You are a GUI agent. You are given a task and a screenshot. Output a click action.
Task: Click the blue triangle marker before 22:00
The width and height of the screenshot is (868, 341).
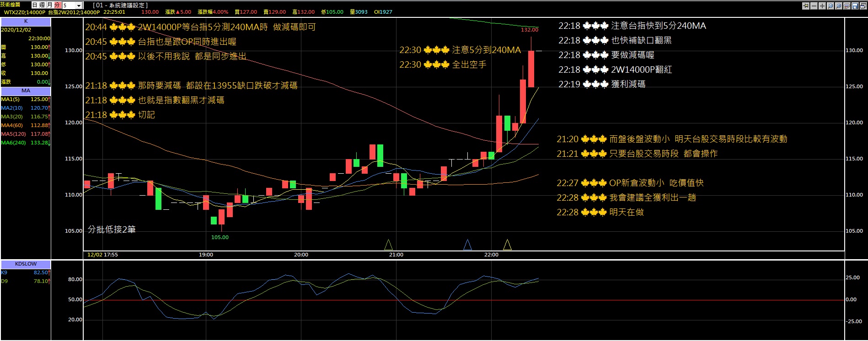point(467,245)
